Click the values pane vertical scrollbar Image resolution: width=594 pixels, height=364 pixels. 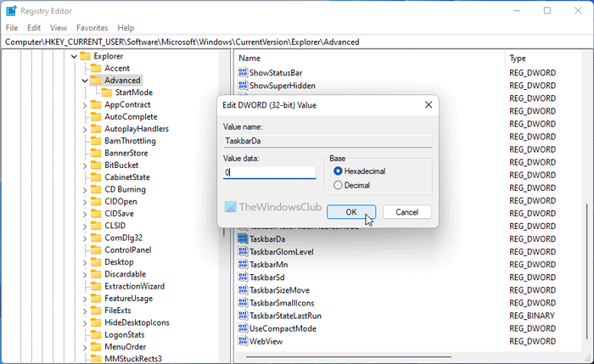587,271
